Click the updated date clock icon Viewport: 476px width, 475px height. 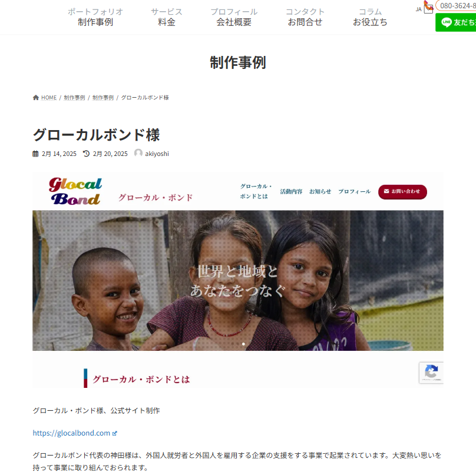(x=87, y=154)
